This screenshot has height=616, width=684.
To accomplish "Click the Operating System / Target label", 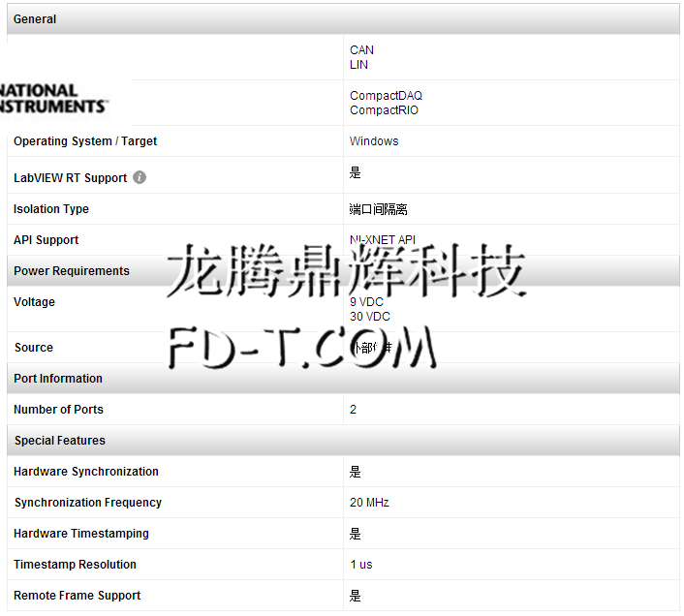I will [x=85, y=141].
